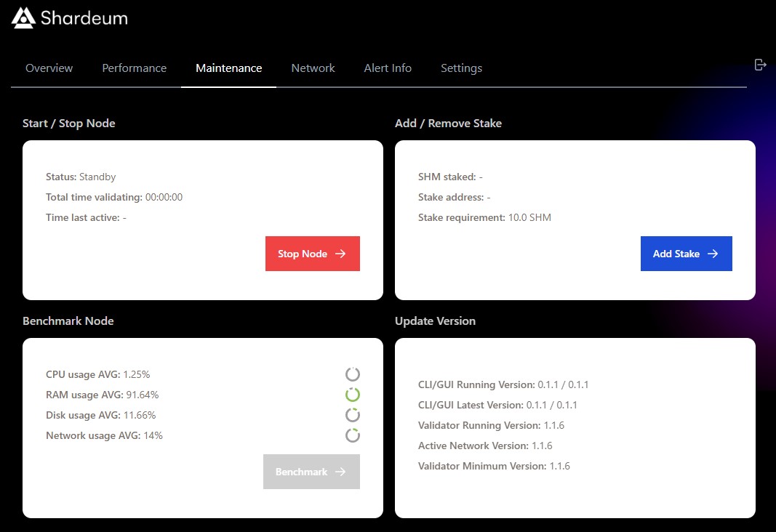Click the Network usage circular gauge
Image resolution: width=776 pixels, height=532 pixels.
point(353,435)
